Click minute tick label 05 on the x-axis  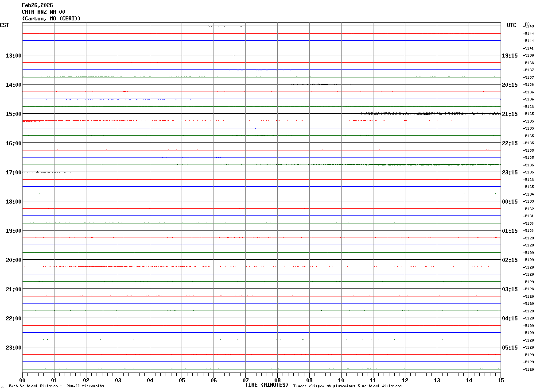182,380
